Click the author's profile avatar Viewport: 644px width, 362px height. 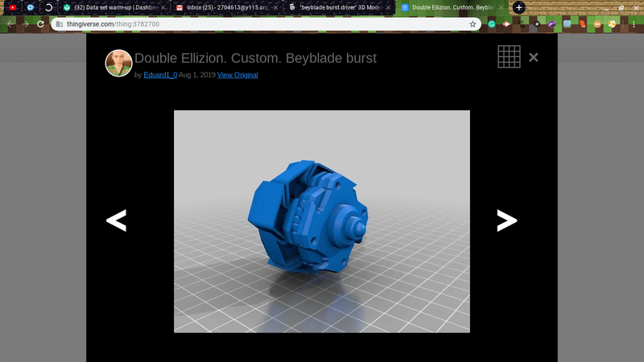118,64
